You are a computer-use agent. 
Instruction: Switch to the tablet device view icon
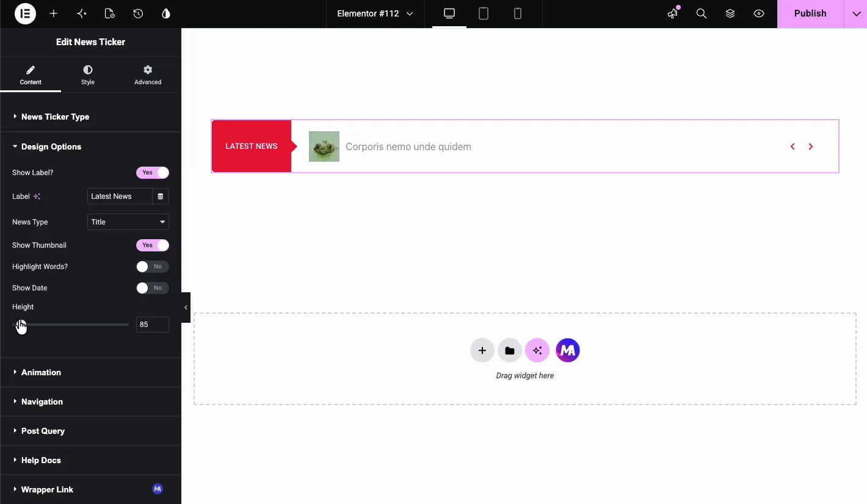[484, 13]
